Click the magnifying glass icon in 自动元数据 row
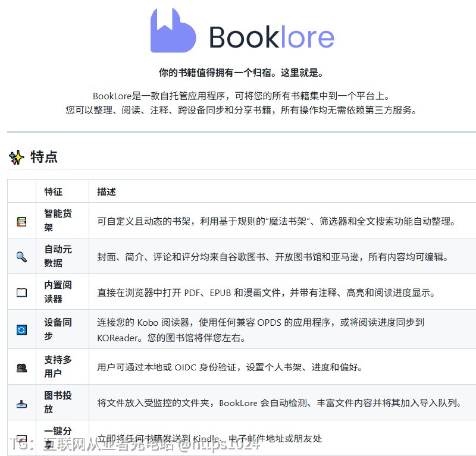The image size is (476, 456). [21, 257]
